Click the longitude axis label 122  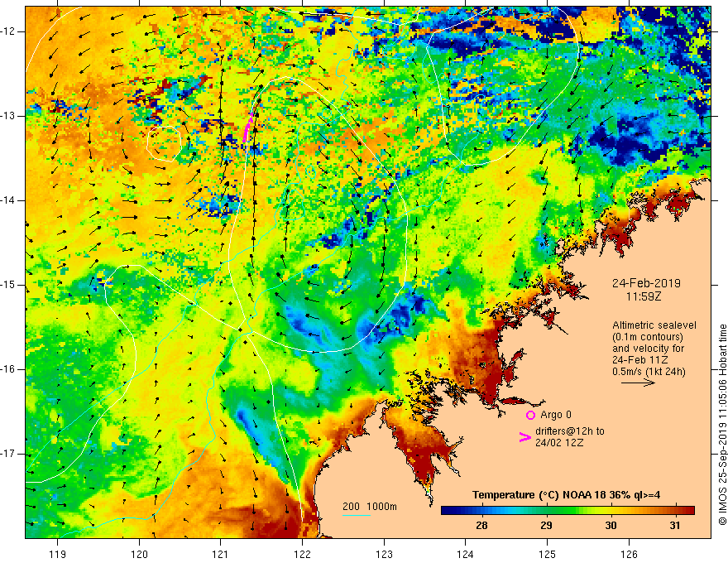click(x=302, y=554)
